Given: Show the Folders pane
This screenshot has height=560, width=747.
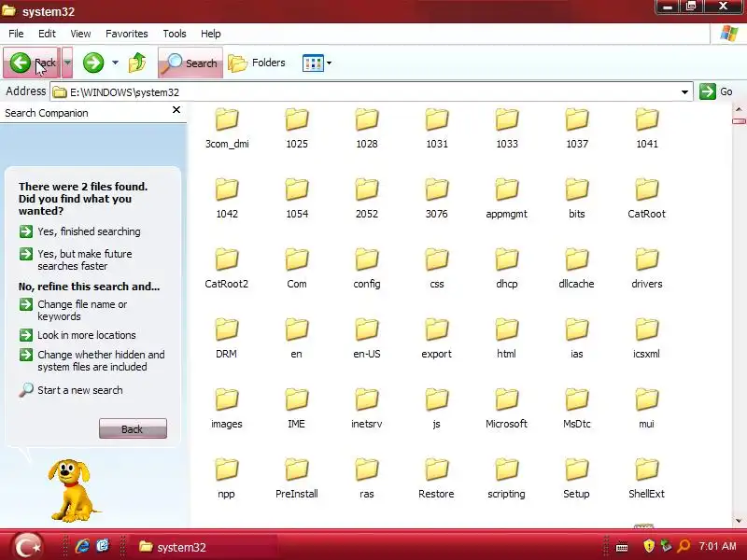Looking at the screenshot, I should tap(258, 63).
